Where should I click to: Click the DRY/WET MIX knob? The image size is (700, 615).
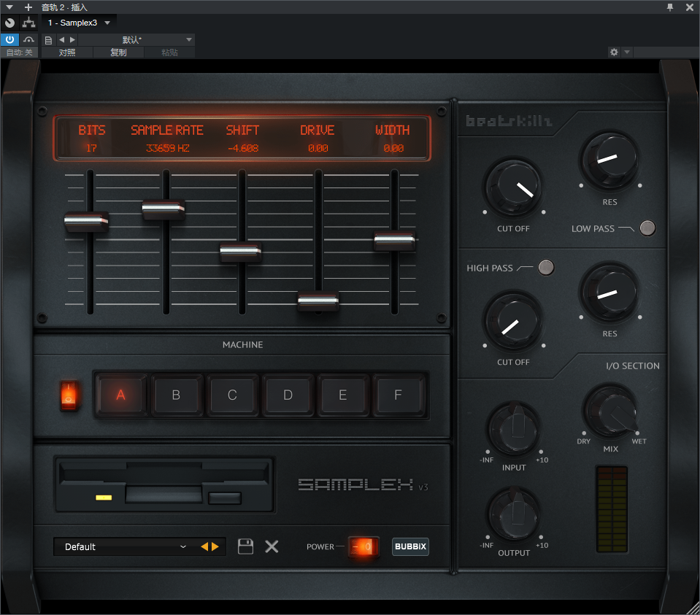coord(611,411)
